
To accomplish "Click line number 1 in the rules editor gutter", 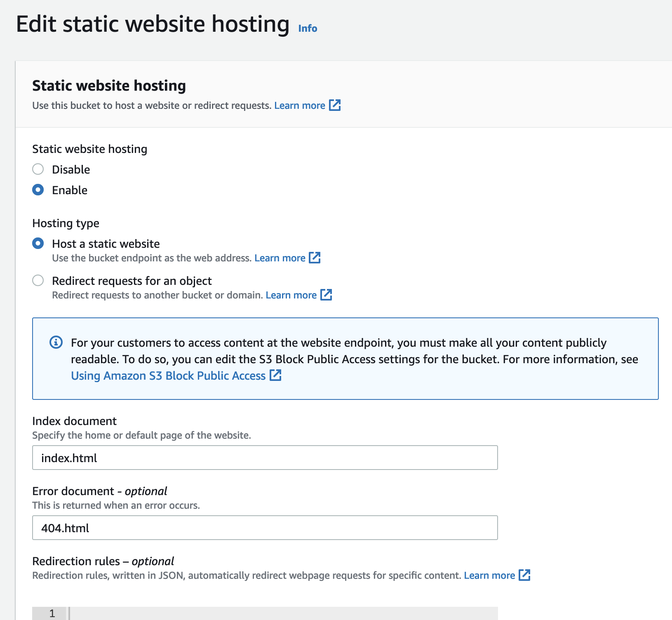I will 52,613.
